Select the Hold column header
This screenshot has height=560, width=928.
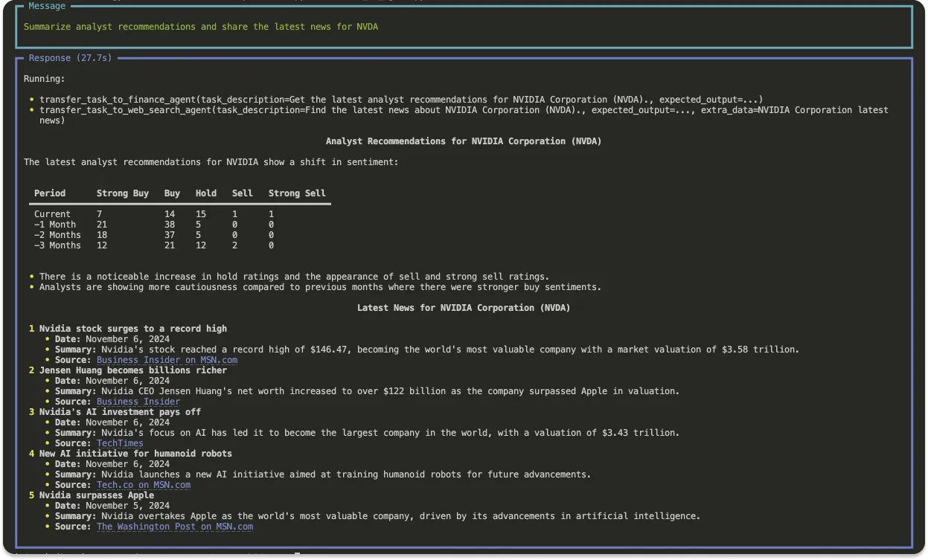[205, 193]
